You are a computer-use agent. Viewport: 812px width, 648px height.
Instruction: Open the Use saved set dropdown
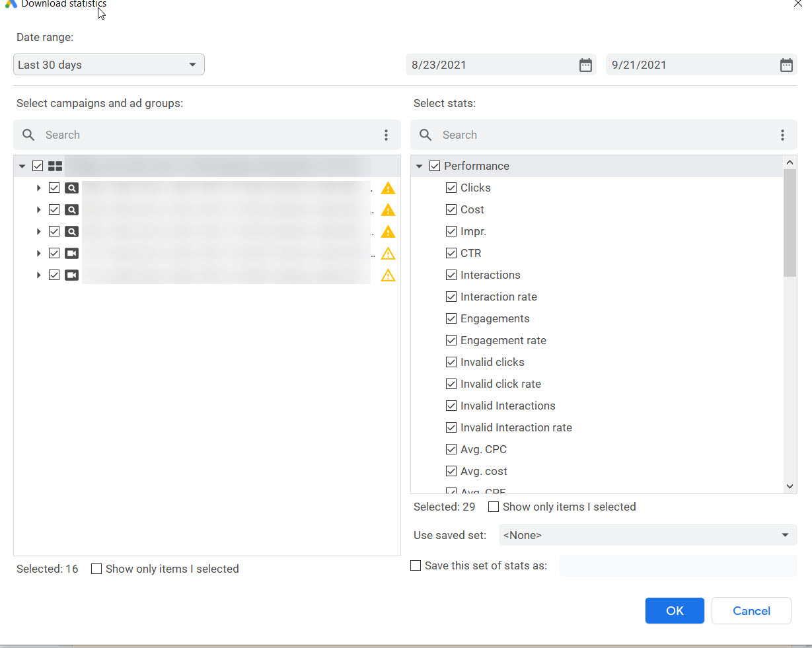(x=647, y=535)
